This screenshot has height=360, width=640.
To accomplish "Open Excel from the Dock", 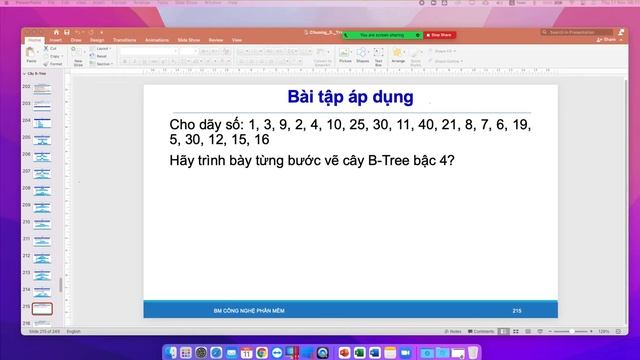I will [359, 352].
